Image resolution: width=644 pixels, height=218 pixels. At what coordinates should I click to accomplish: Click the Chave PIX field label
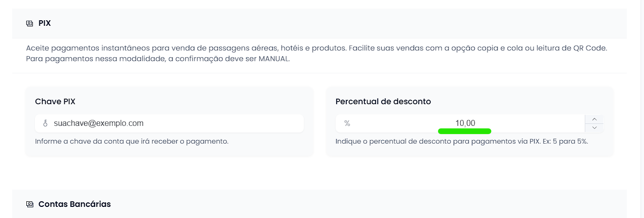tap(55, 102)
